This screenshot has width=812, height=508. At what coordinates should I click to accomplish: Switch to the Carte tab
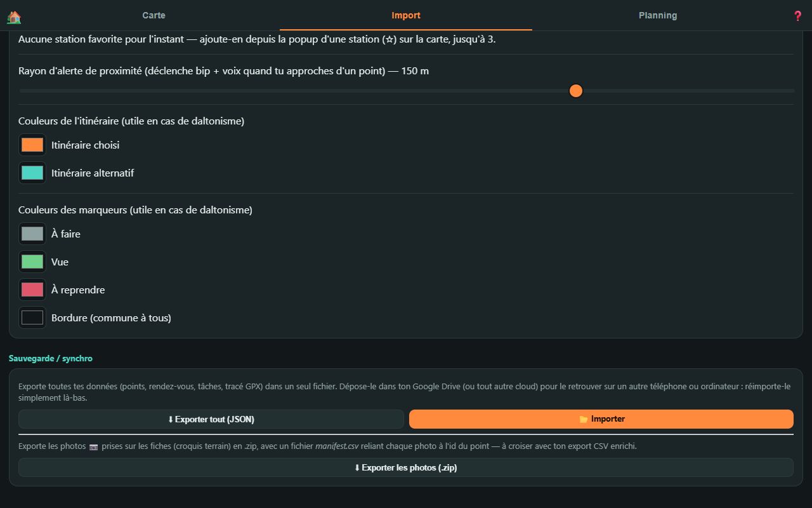(154, 15)
